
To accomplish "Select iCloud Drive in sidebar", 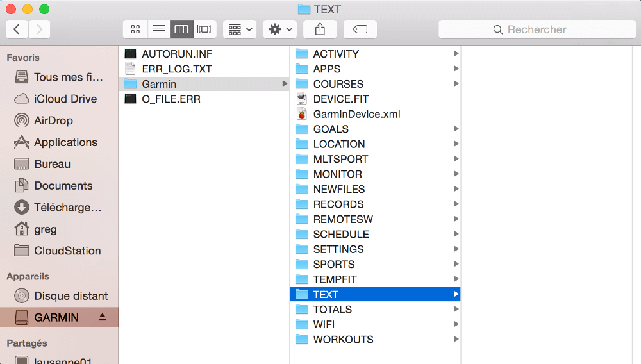I will pos(65,99).
